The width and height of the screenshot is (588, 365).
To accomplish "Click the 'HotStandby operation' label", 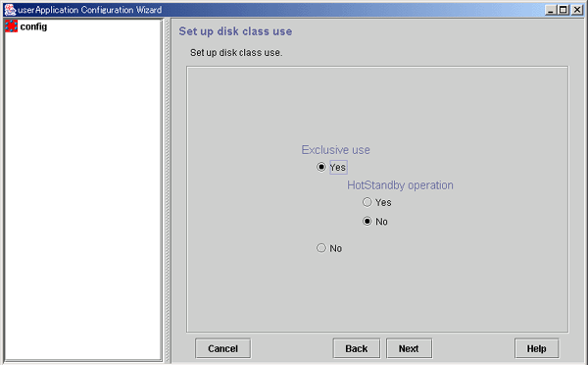I will point(400,185).
